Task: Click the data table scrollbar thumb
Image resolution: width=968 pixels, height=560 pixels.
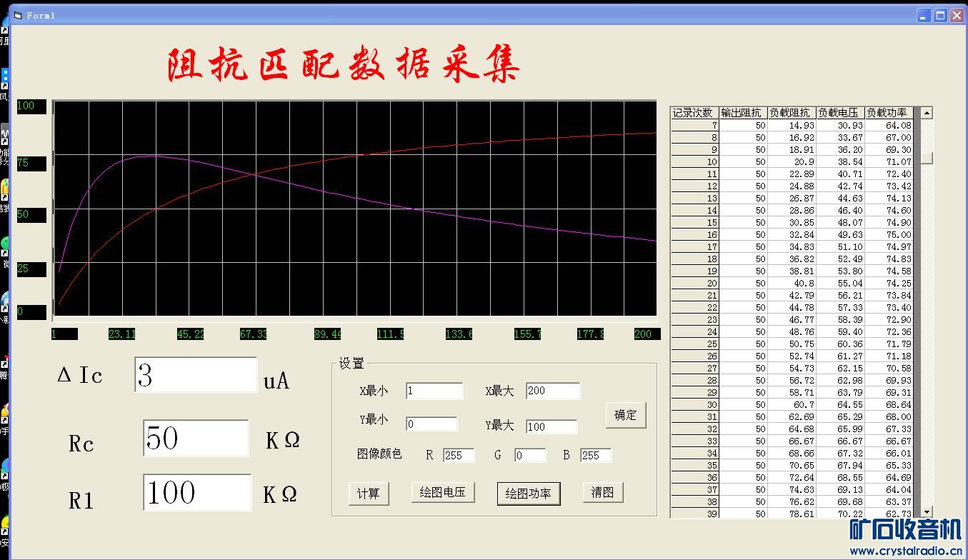Action: point(927,158)
